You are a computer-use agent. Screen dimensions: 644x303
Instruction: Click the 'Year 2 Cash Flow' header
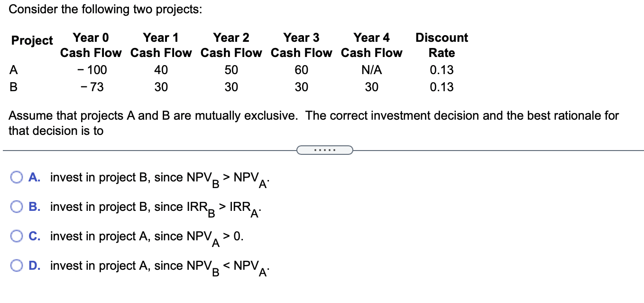pyautogui.click(x=231, y=45)
